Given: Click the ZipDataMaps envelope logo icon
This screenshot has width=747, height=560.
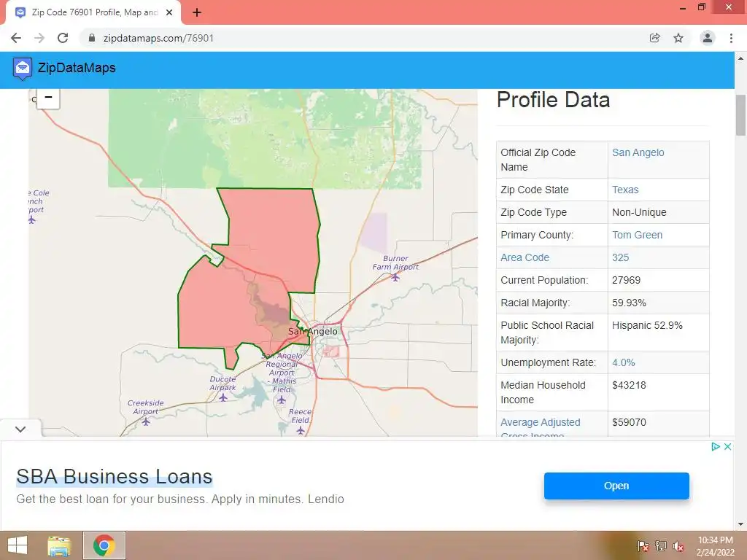Looking at the screenshot, I should coord(23,69).
